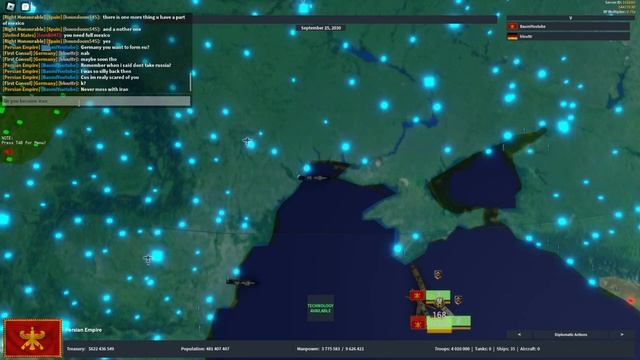Click the September 2030 date display
Screen dimensions: 640x360
coord(321,28)
